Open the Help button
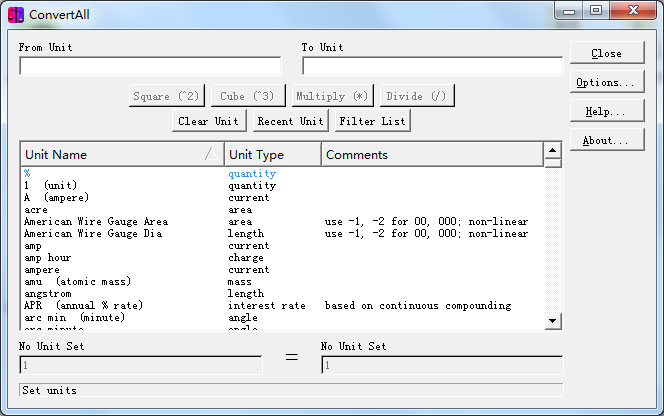 pos(606,111)
